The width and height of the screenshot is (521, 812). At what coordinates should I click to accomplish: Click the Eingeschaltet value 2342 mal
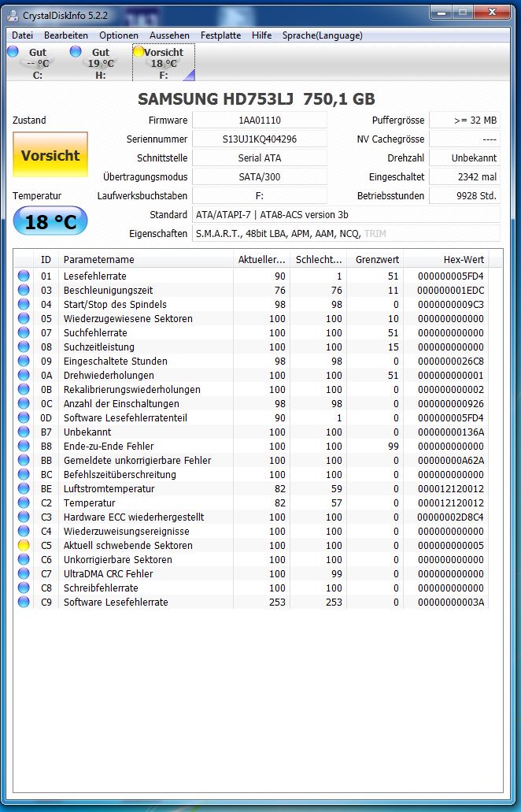(x=464, y=176)
